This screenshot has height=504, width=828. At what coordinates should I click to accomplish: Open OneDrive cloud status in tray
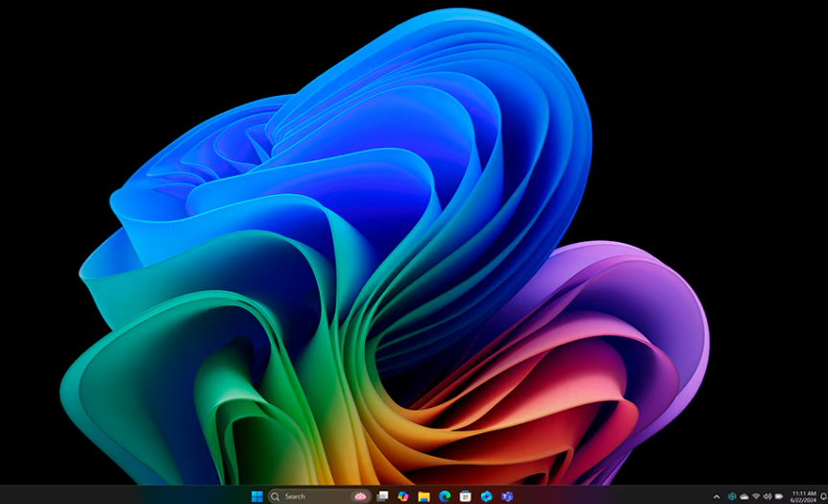point(743,496)
